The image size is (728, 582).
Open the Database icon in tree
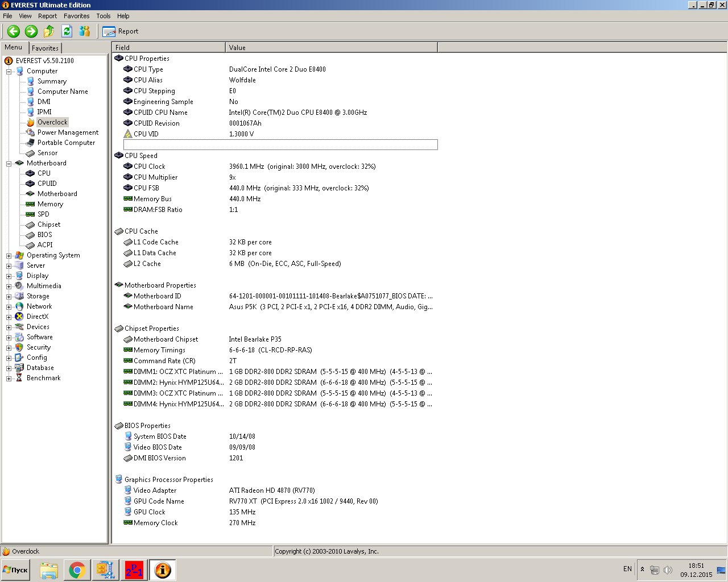[19, 368]
